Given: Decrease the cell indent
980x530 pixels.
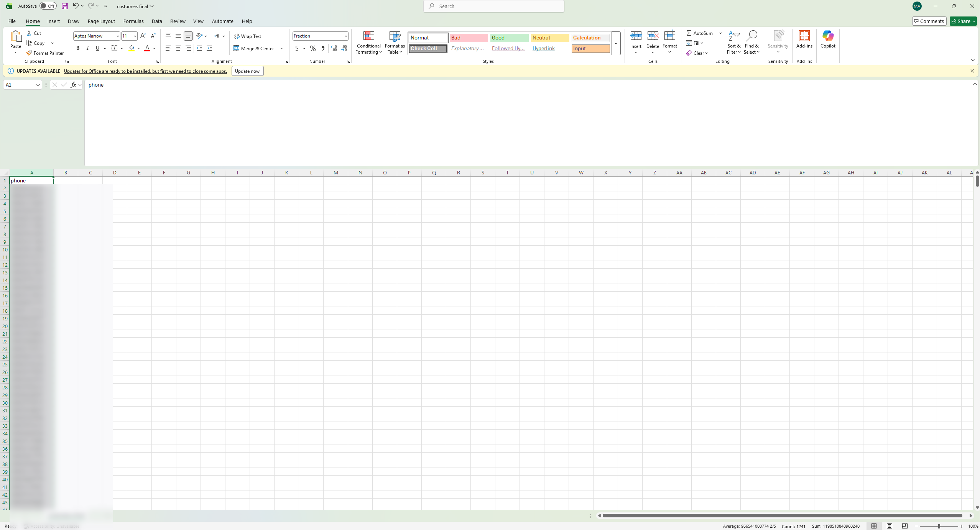Looking at the screenshot, I should pos(199,48).
